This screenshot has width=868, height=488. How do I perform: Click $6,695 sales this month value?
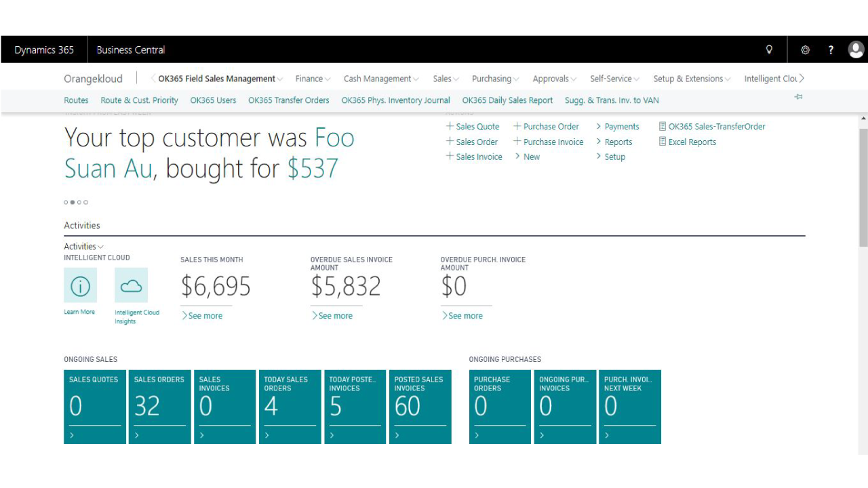216,287
